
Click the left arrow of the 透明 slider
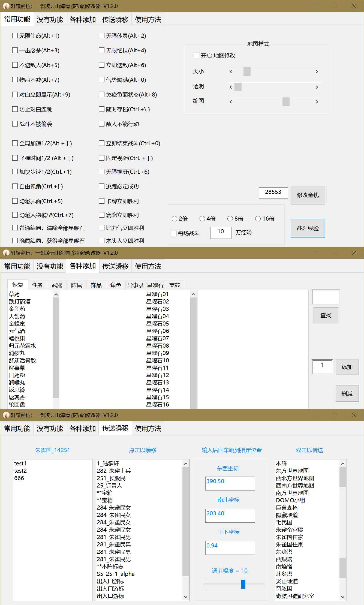click(x=231, y=87)
